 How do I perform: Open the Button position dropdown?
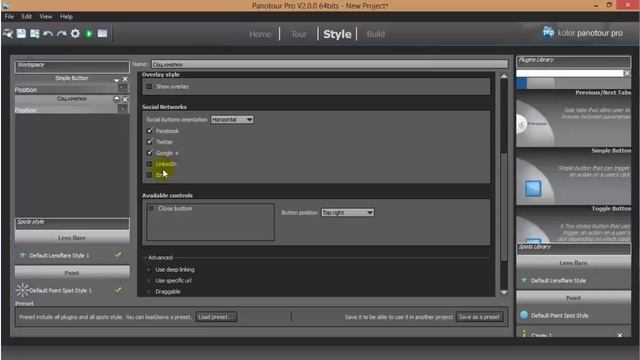click(x=347, y=213)
